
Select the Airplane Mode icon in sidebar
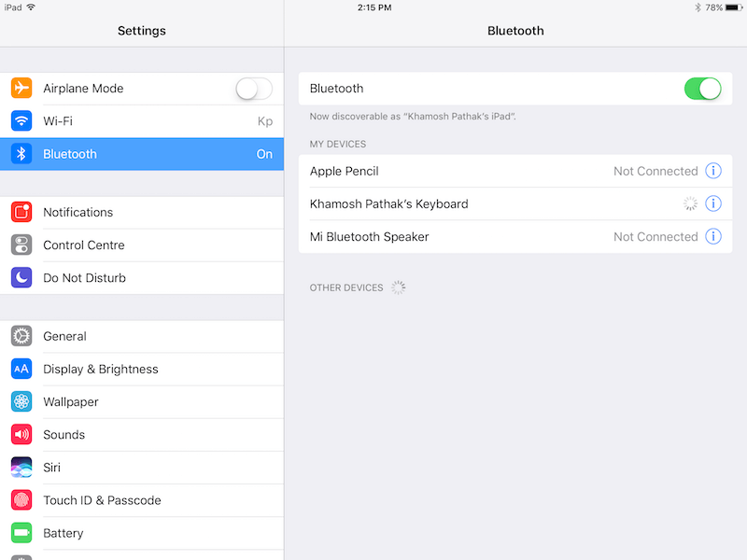click(x=21, y=88)
